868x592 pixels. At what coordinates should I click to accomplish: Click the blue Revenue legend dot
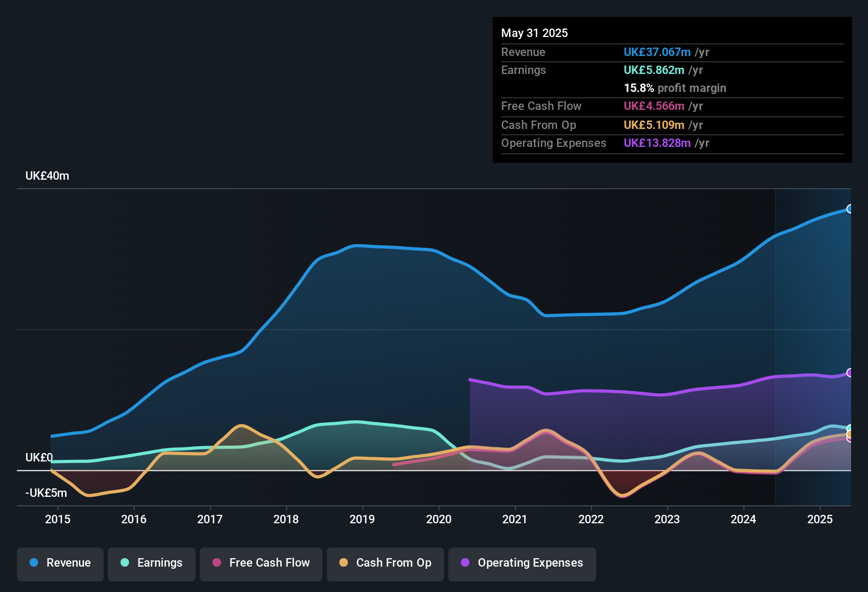pos(33,563)
